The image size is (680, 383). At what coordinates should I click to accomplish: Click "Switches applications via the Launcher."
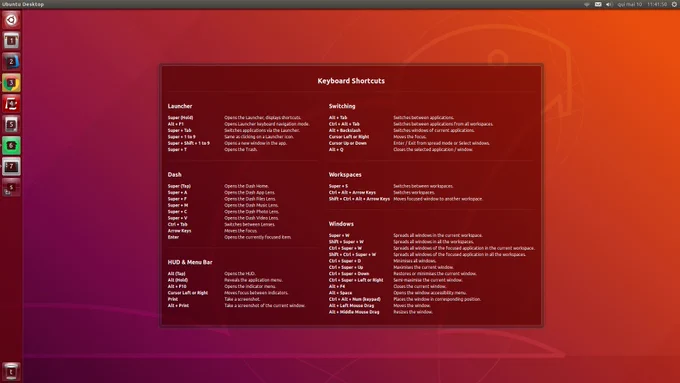click(262, 130)
